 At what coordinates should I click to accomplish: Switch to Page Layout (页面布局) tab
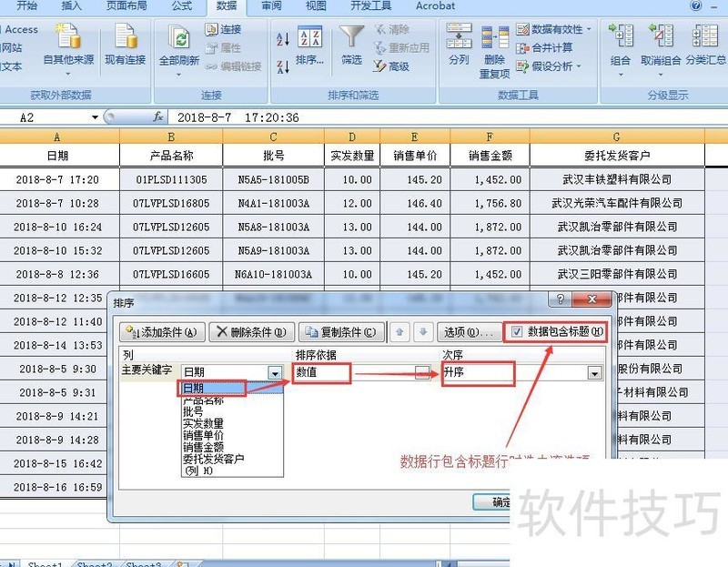(126, 5)
